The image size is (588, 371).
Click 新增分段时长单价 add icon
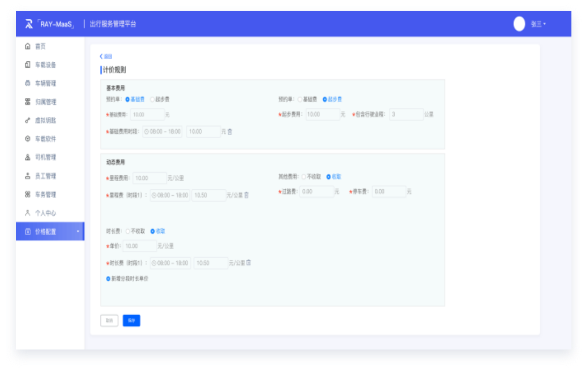pyautogui.click(x=108, y=279)
